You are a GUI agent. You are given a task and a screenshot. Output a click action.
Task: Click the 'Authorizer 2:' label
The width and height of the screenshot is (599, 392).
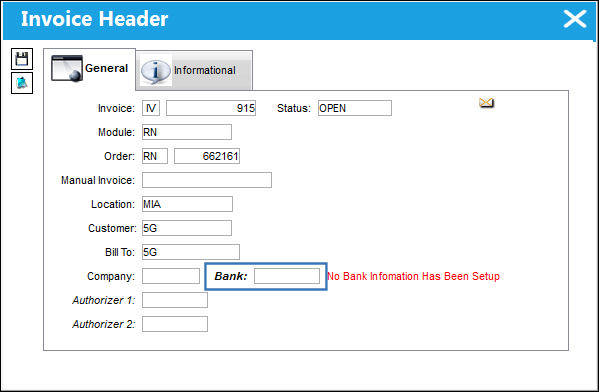(104, 324)
